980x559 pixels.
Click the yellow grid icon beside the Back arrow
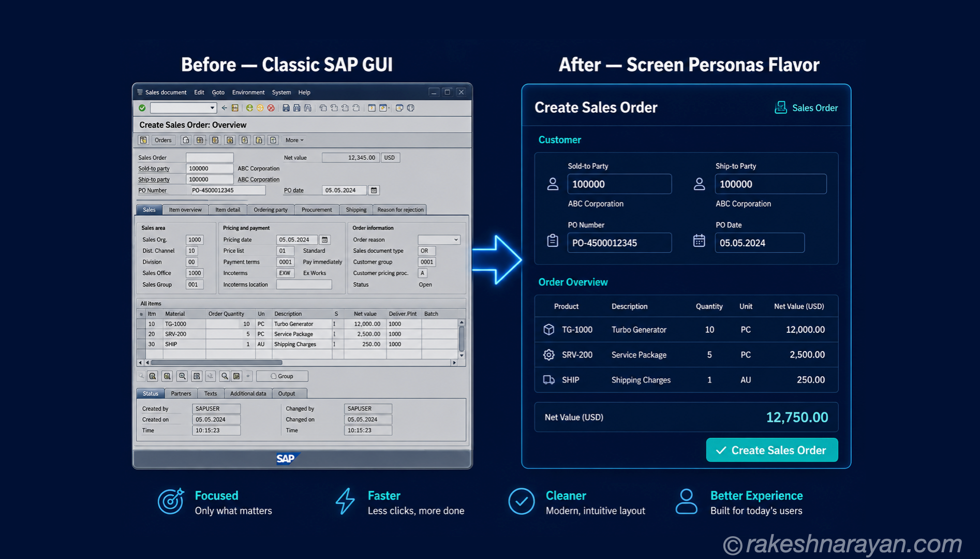235,108
